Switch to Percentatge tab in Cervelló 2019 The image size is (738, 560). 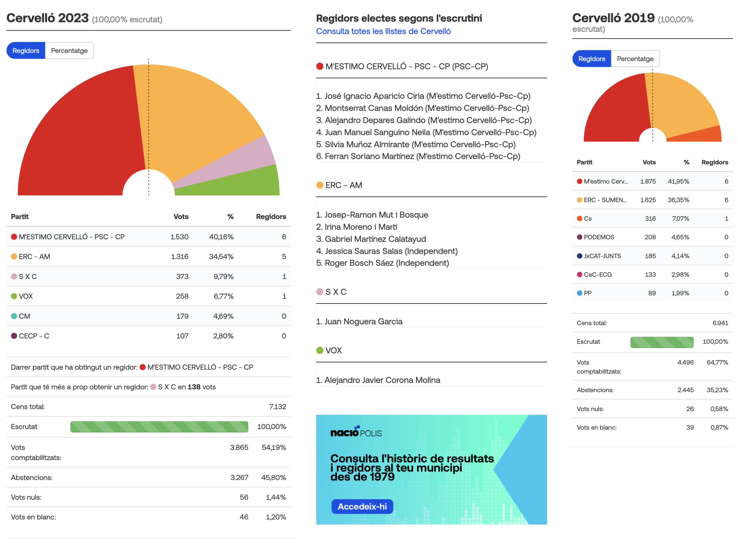point(635,59)
